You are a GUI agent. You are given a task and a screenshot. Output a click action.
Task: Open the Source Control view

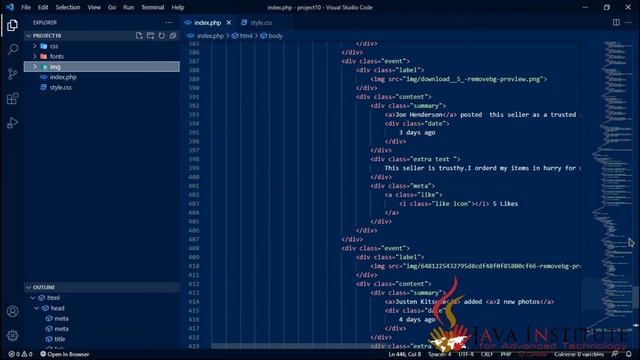click(12, 74)
